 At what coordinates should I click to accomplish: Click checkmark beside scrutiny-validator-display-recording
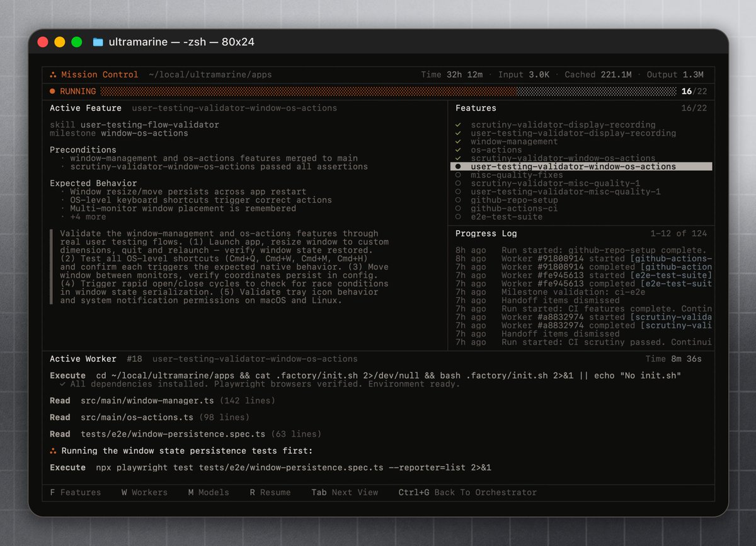coord(458,125)
